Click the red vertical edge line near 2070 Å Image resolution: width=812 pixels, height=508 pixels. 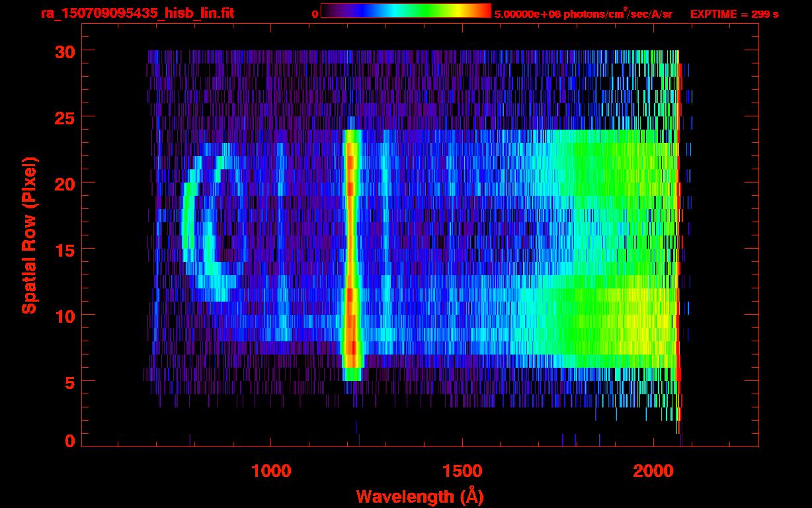[x=678, y=242]
